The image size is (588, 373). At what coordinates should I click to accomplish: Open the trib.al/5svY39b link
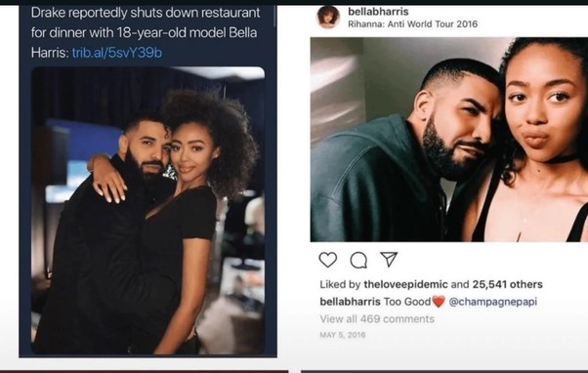(x=117, y=53)
